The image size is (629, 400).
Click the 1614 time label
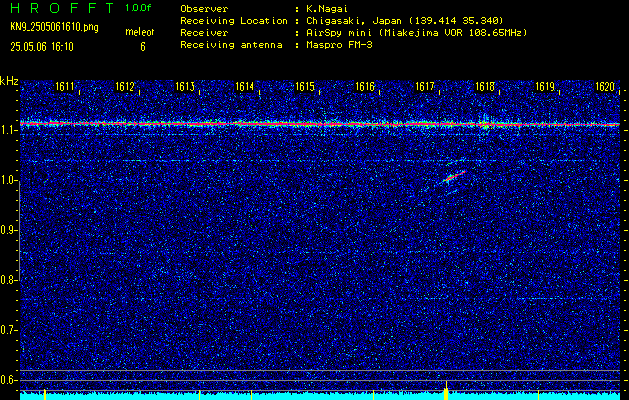point(245,87)
